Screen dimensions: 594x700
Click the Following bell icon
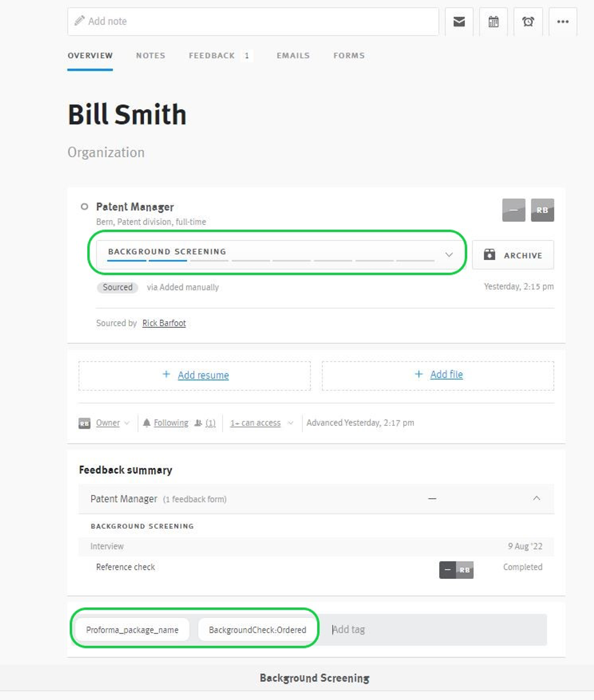coord(146,422)
